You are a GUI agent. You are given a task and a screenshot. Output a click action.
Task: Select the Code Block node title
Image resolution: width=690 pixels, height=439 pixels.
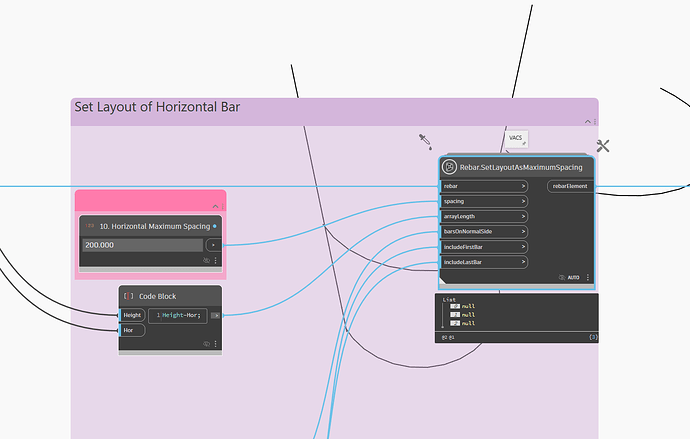point(158,296)
